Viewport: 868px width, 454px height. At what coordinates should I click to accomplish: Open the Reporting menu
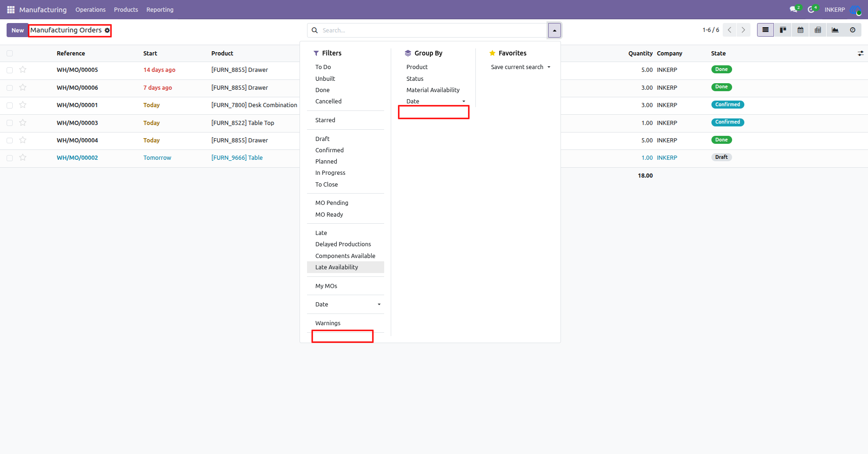point(160,9)
